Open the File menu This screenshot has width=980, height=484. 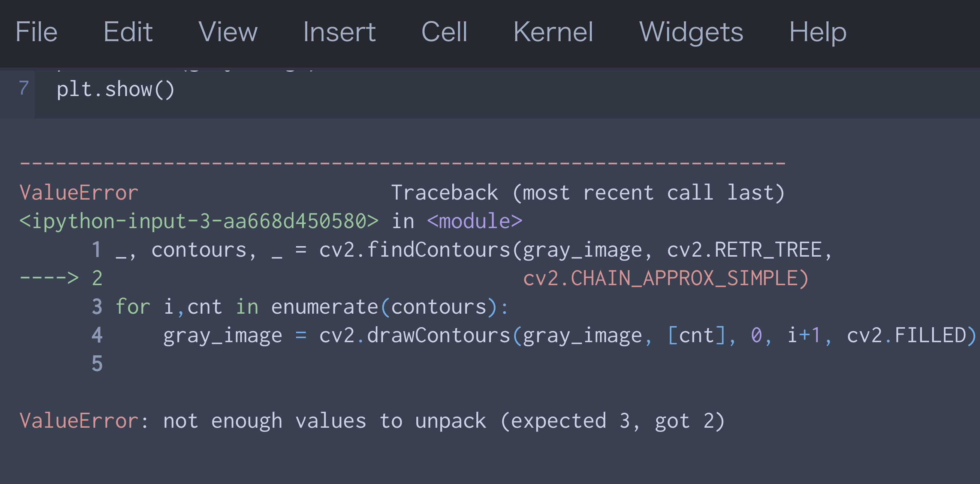tap(36, 32)
